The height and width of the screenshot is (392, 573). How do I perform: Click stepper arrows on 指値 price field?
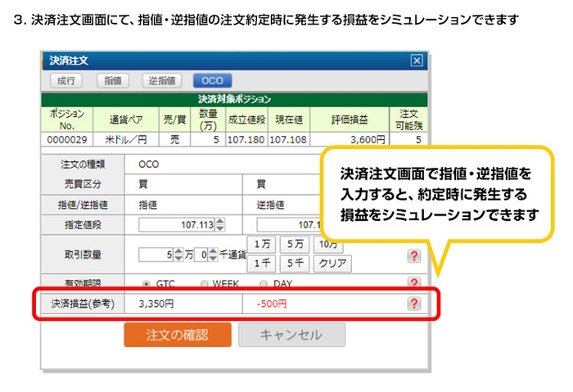(219, 224)
